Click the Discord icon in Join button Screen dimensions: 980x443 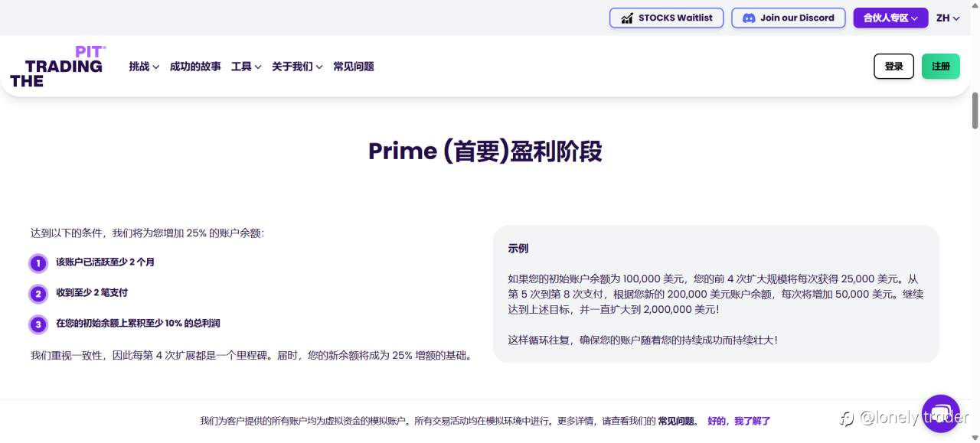pyautogui.click(x=749, y=18)
